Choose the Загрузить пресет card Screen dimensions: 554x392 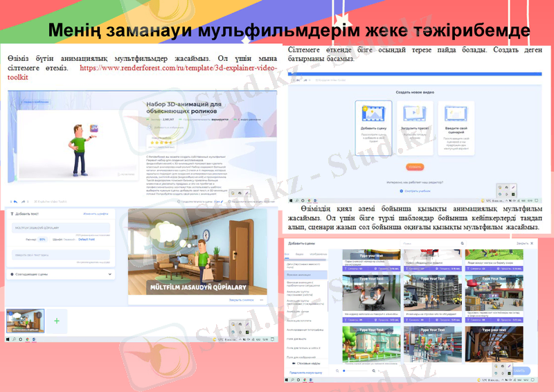pyautogui.click(x=415, y=128)
